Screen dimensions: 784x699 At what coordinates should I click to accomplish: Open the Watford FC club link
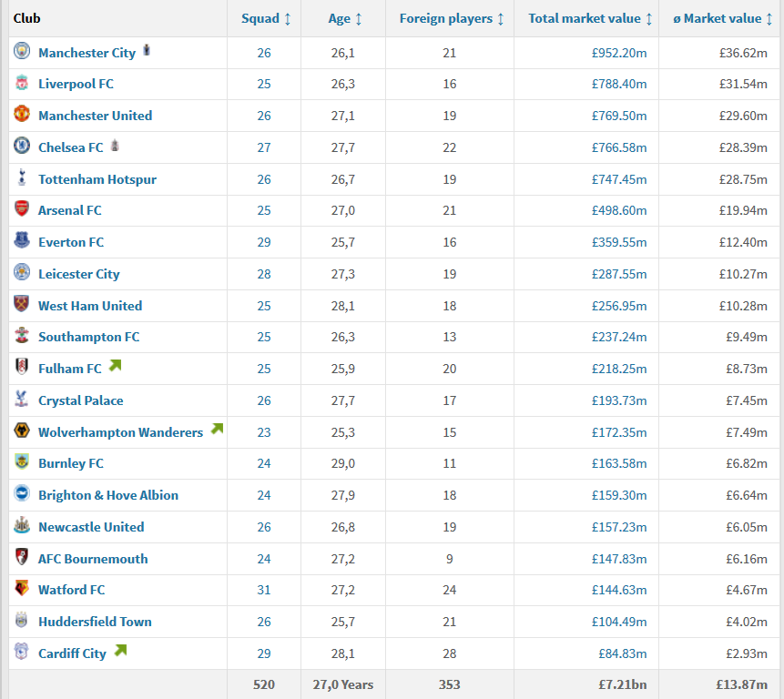coord(72,590)
